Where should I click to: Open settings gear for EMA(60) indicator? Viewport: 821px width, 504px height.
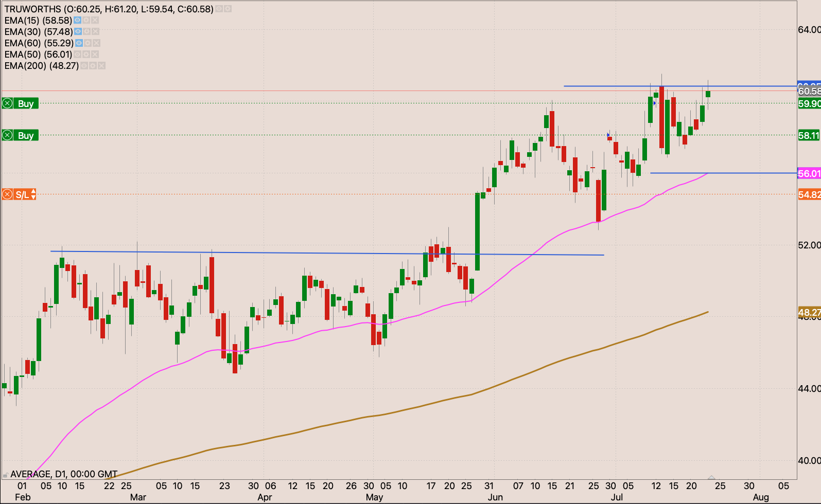(88, 43)
